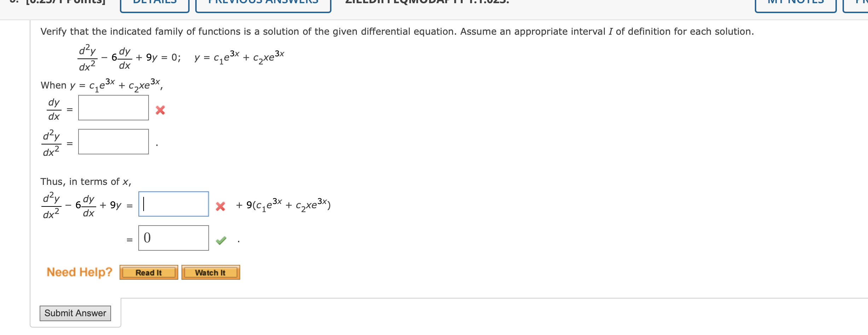Select the Watch It help icon button
The image size is (868, 335).
coord(210,272)
